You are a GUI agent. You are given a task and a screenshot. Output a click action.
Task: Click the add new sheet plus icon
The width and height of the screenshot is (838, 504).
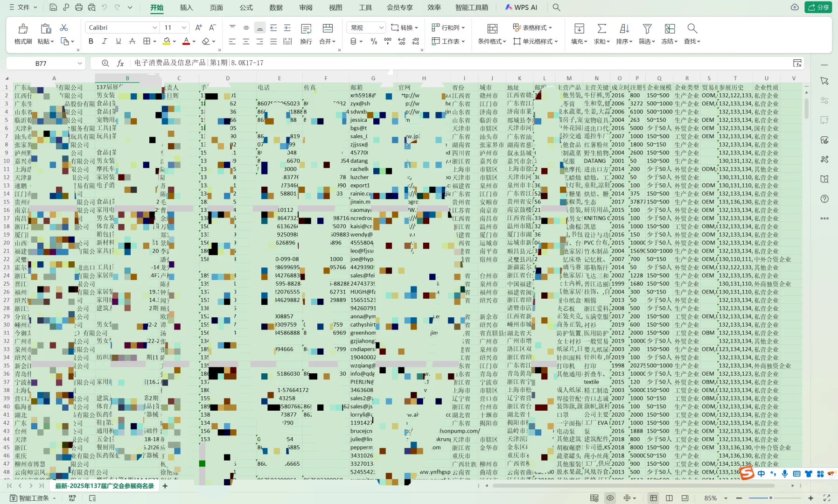pyautogui.click(x=165, y=486)
